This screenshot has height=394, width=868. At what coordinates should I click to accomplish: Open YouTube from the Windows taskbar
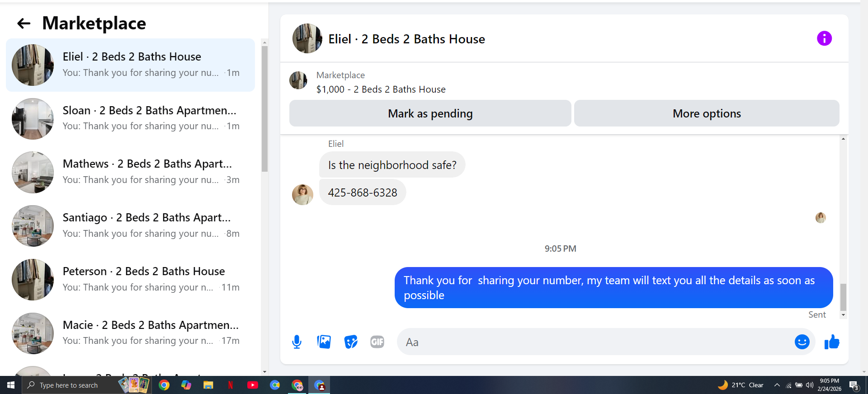point(253,385)
